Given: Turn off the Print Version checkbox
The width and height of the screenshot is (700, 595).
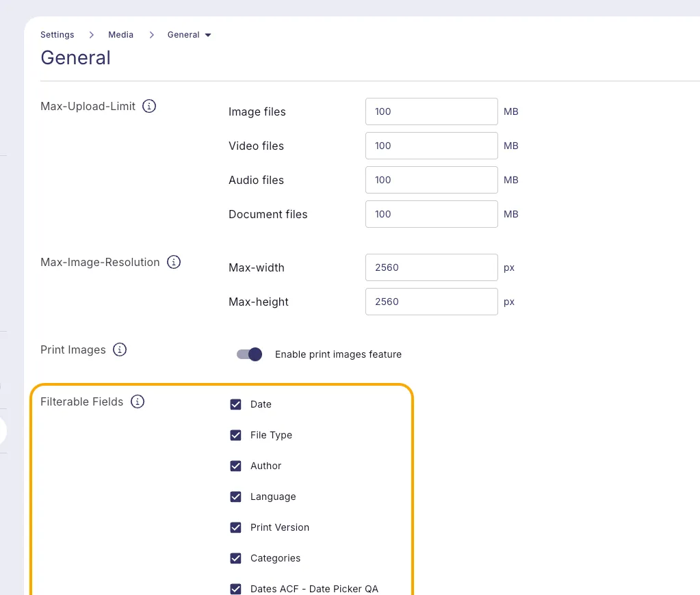Looking at the screenshot, I should tap(235, 527).
